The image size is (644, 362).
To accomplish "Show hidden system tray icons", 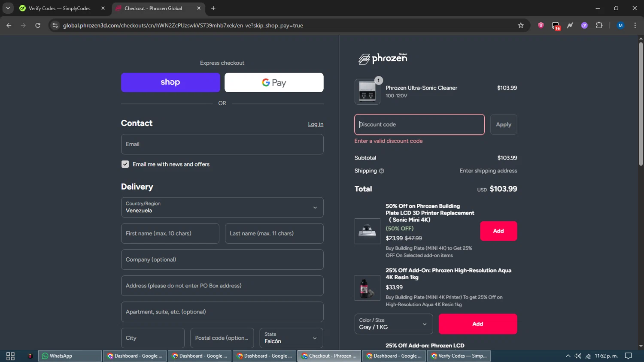I will 568,356.
